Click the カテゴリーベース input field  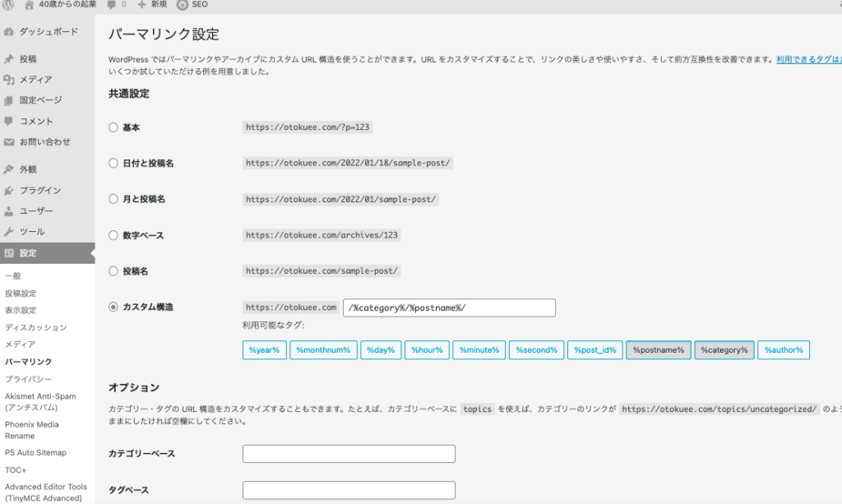[349, 454]
